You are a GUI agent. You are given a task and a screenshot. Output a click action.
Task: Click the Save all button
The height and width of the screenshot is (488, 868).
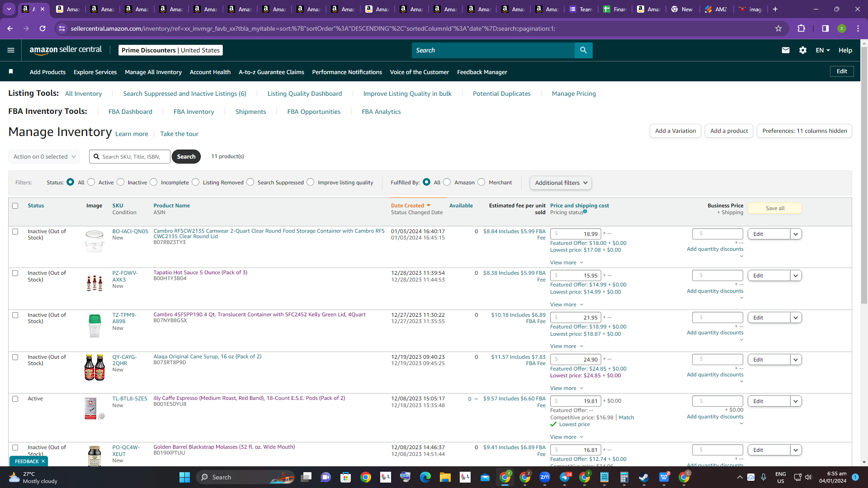[x=775, y=208]
